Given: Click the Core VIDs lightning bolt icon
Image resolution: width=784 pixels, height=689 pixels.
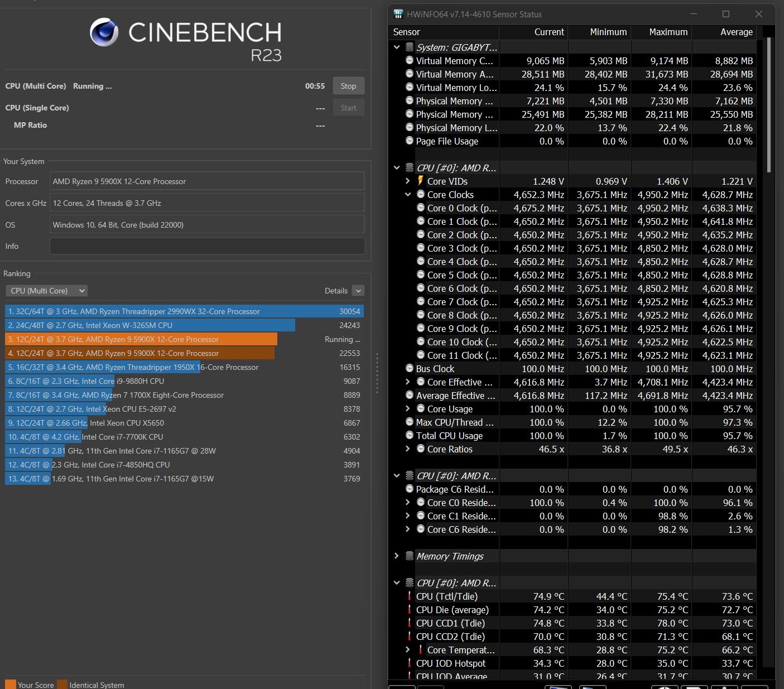Looking at the screenshot, I should point(420,181).
